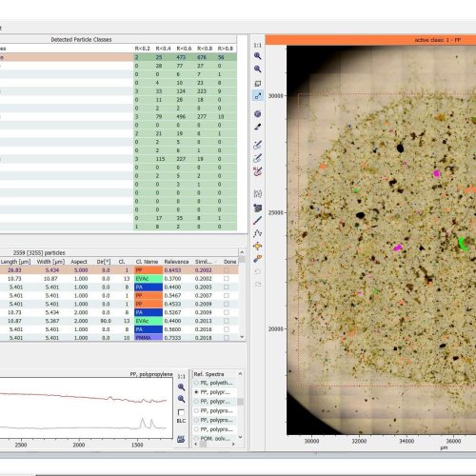Select the first pen-draw particle tool

(258, 145)
